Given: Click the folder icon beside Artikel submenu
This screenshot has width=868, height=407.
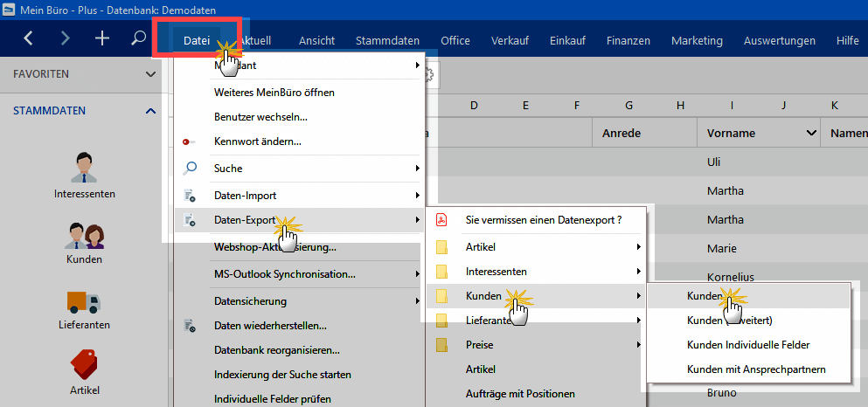Looking at the screenshot, I should point(441,246).
